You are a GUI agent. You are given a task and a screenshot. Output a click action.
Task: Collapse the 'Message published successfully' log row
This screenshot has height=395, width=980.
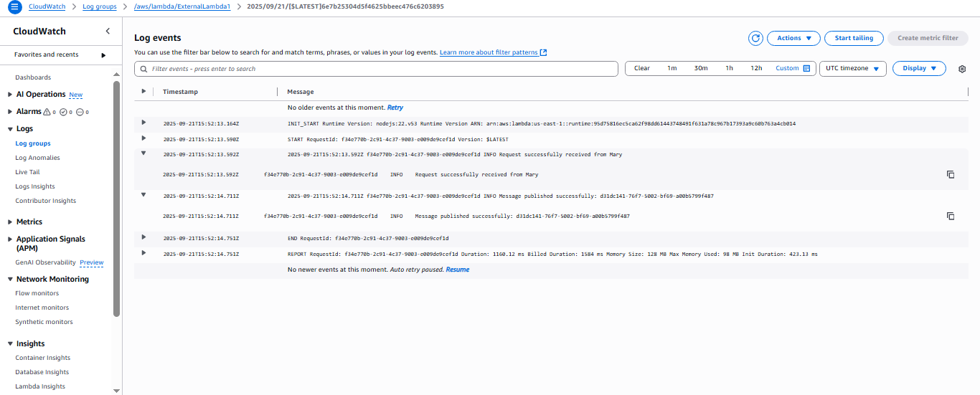point(143,194)
